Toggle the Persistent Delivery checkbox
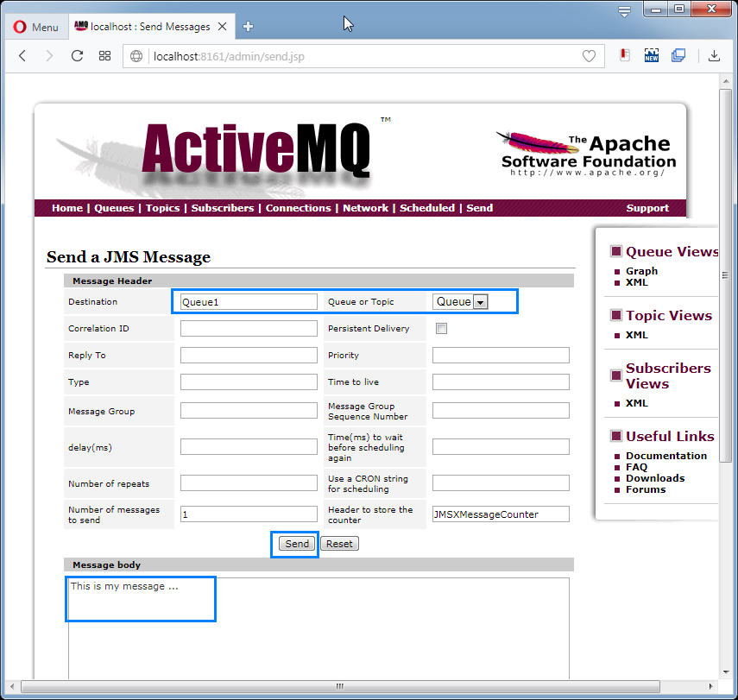 [441, 329]
